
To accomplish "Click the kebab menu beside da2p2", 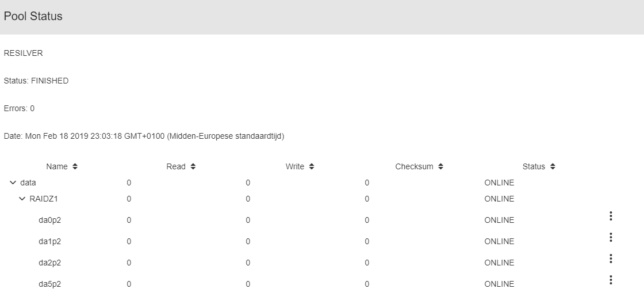I will tap(611, 259).
